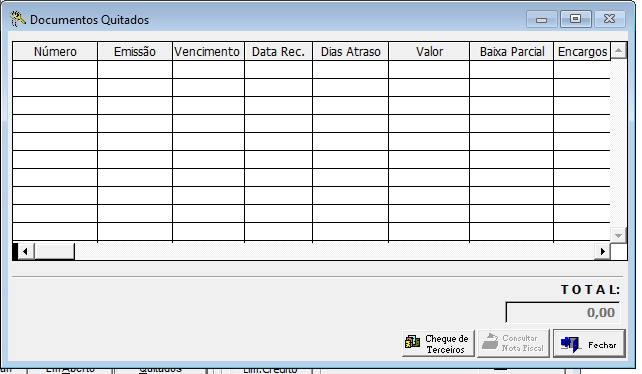Click the TOTAL value field
This screenshot has width=642, height=374.
coord(563,313)
